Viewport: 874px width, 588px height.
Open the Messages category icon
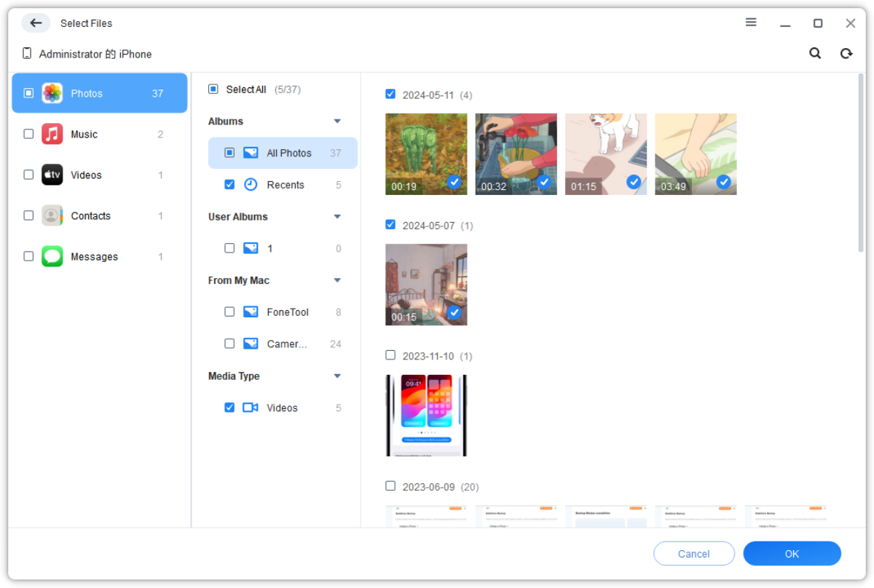52,256
